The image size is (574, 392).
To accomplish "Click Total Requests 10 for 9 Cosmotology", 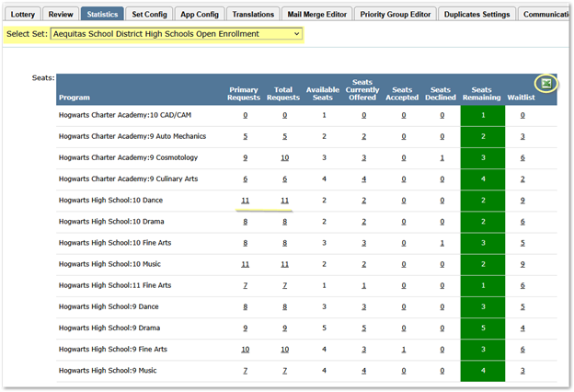I will point(285,157).
